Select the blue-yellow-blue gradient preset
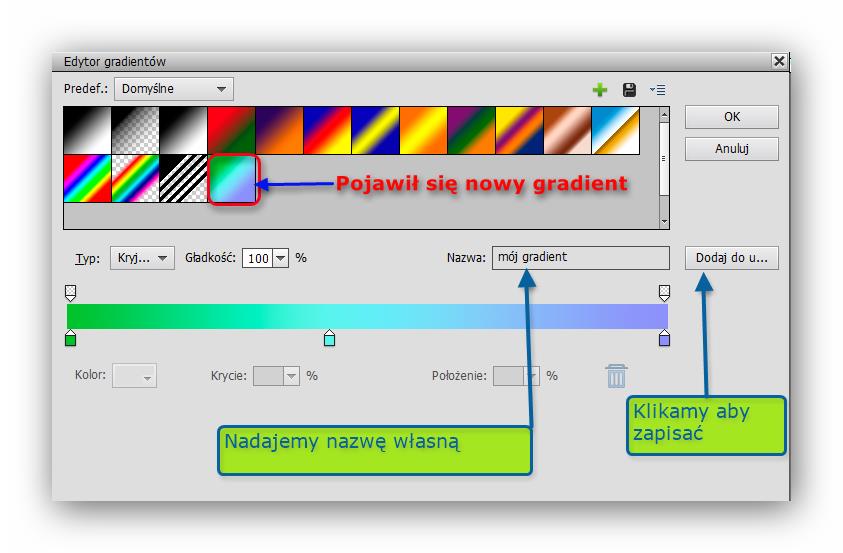The width and height of the screenshot is (843, 553). pos(375,131)
